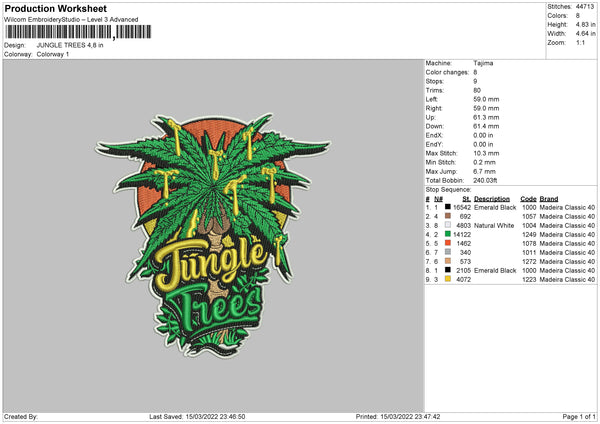Viewport: 600px width, 424px height.
Task: Click the 'Colorway 1' value
Action: [x=53, y=54]
